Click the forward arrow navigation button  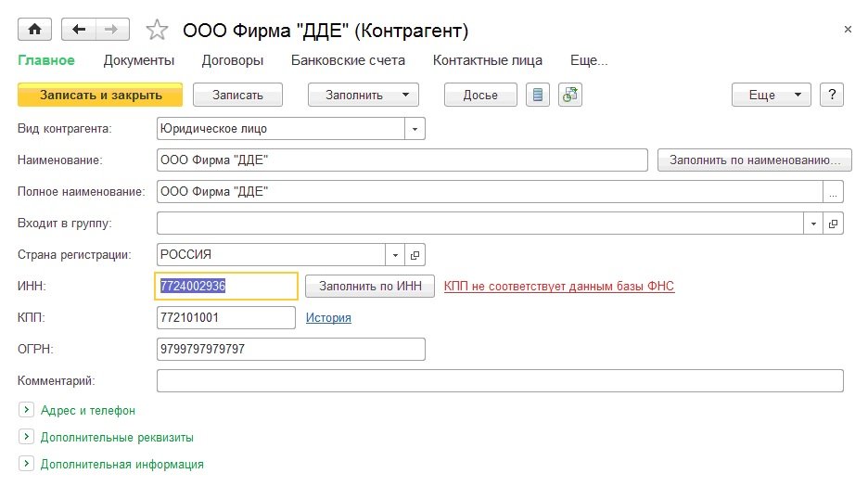pos(111,30)
